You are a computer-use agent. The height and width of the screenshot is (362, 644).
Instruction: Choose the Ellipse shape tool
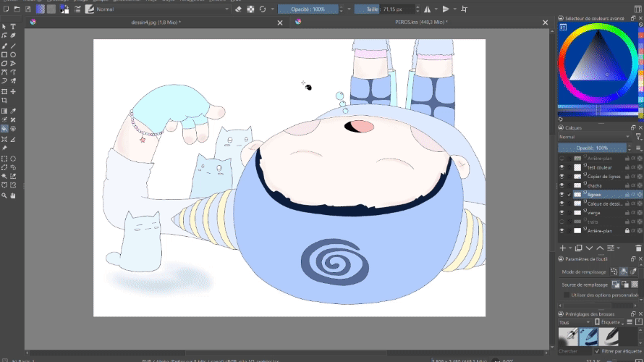[13, 54]
